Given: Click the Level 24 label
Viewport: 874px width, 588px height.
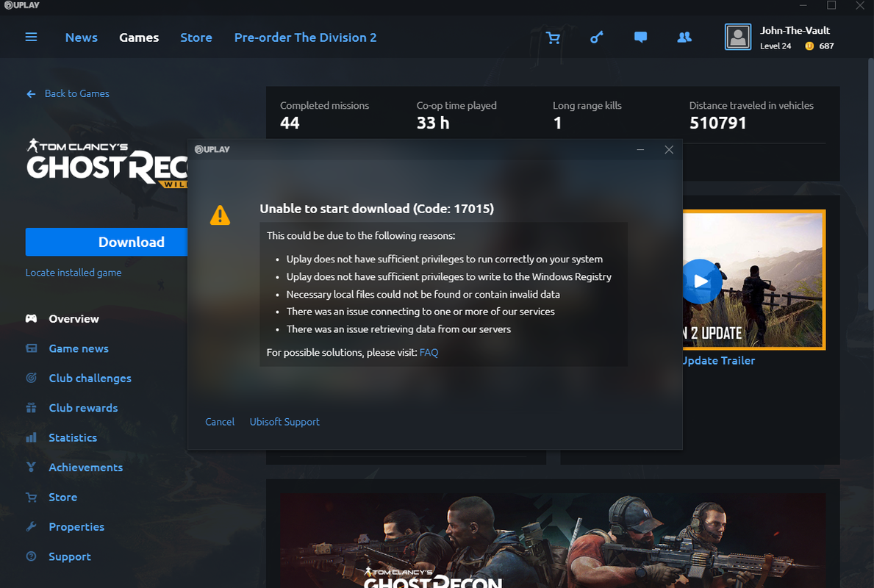Looking at the screenshot, I should pyautogui.click(x=776, y=46).
